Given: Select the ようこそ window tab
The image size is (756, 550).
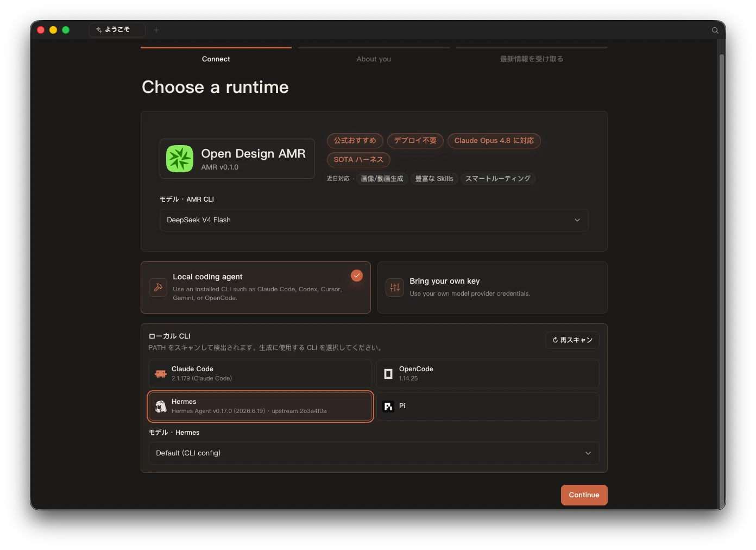Looking at the screenshot, I should tap(117, 30).
